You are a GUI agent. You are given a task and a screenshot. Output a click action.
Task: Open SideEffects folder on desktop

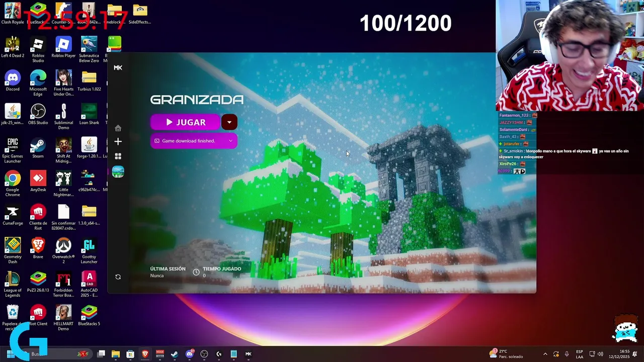click(x=140, y=14)
